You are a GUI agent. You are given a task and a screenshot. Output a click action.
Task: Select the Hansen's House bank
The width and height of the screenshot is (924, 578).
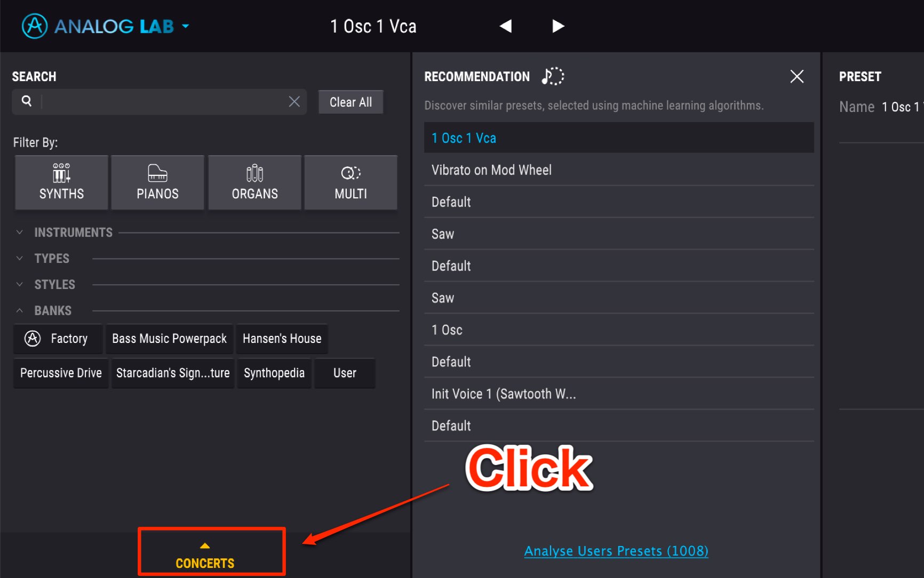coord(282,339)
